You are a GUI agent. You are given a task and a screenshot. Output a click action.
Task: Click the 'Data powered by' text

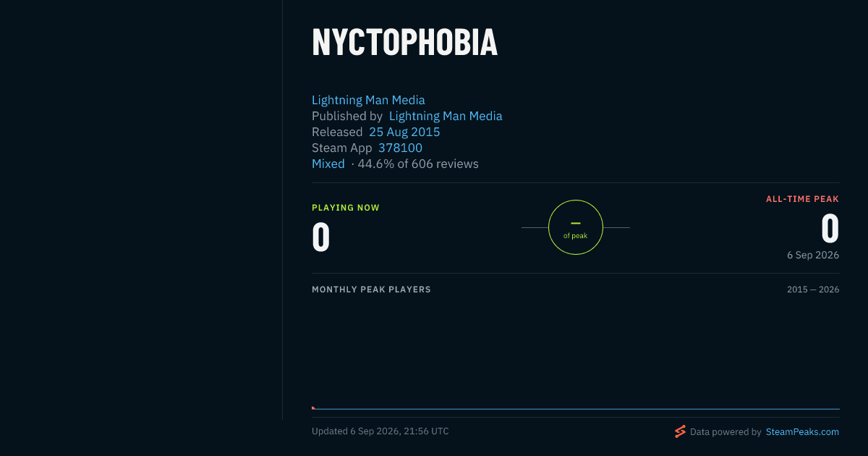726,431
